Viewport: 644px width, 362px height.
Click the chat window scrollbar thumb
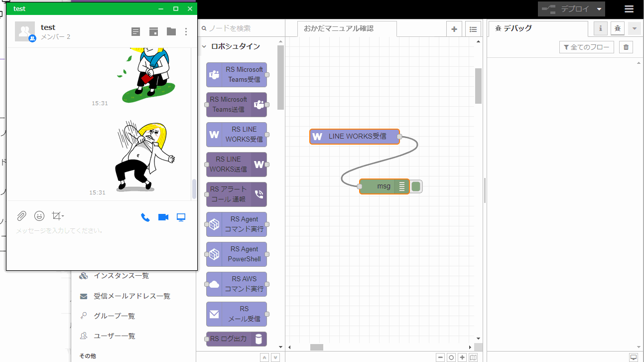pos(194,188)
